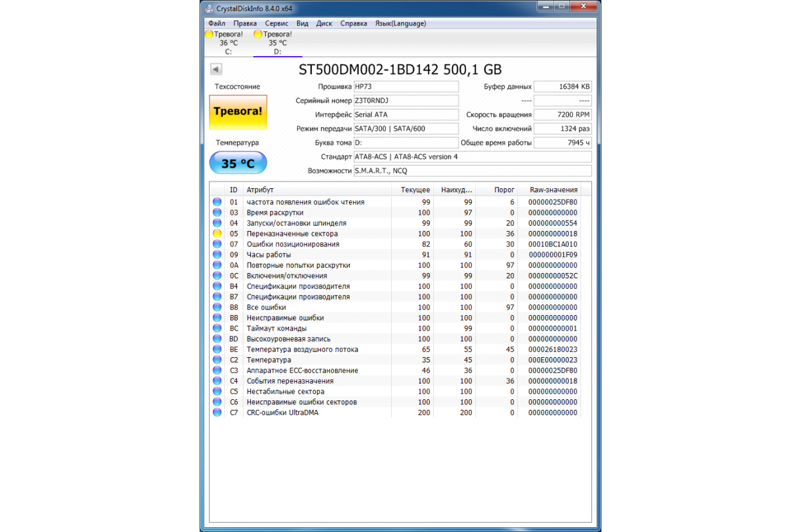The height and width of the screenshot is (532, 801).
Task: Click the total hours field 7945 ч
Action: click(563, 143)
